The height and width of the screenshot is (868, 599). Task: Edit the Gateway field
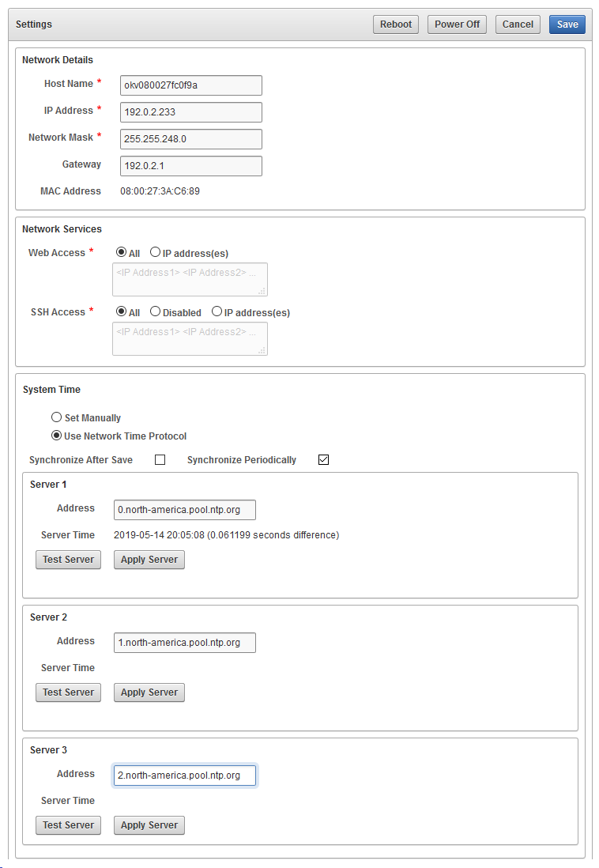click(191, 165)
